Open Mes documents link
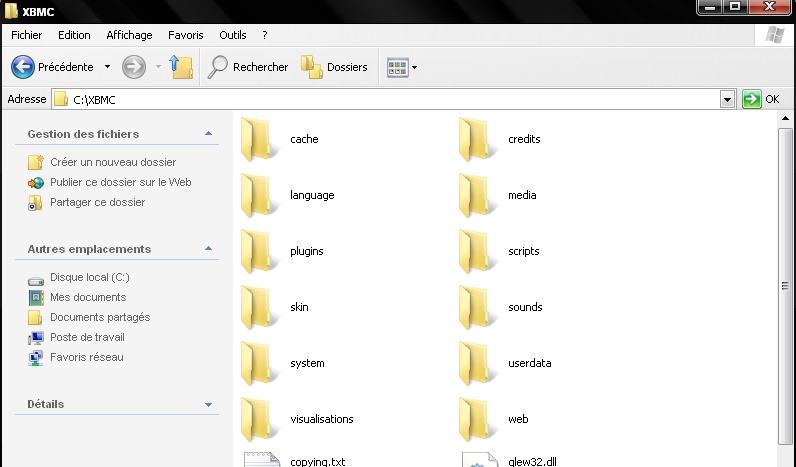Viewport: 796px width, 467px height. point(88,297)
